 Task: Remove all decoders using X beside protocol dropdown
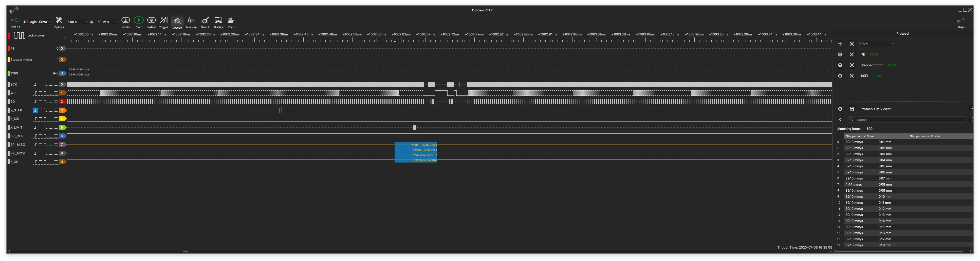pyautogui.click(x=852, y=44)
